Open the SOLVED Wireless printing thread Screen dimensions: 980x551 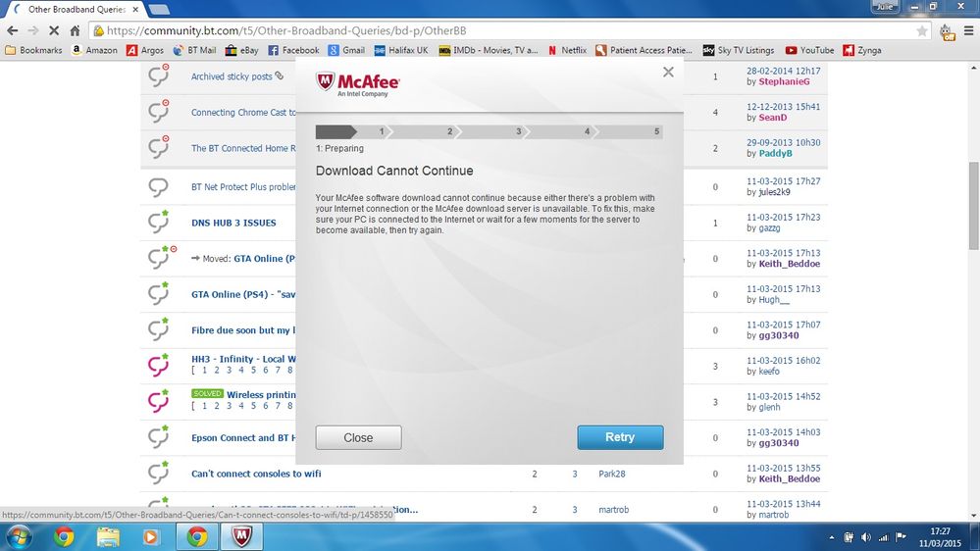point(261,395)
